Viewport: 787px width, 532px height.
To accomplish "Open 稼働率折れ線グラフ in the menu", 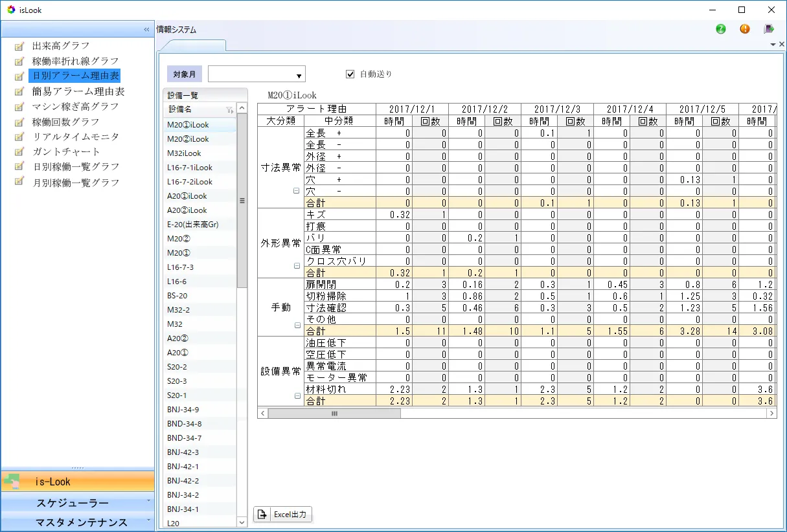I will (x=75, y=61).
